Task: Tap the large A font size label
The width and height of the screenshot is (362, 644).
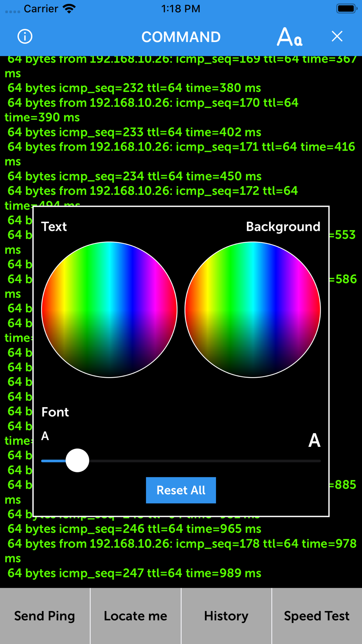Action: pyautogui.click(x=314, y=440)
